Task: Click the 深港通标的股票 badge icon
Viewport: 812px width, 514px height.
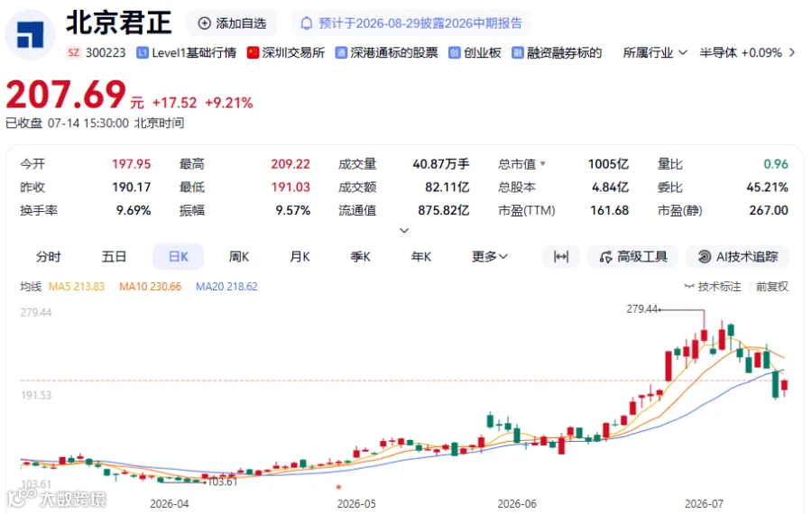Action: tap(341, 53)
